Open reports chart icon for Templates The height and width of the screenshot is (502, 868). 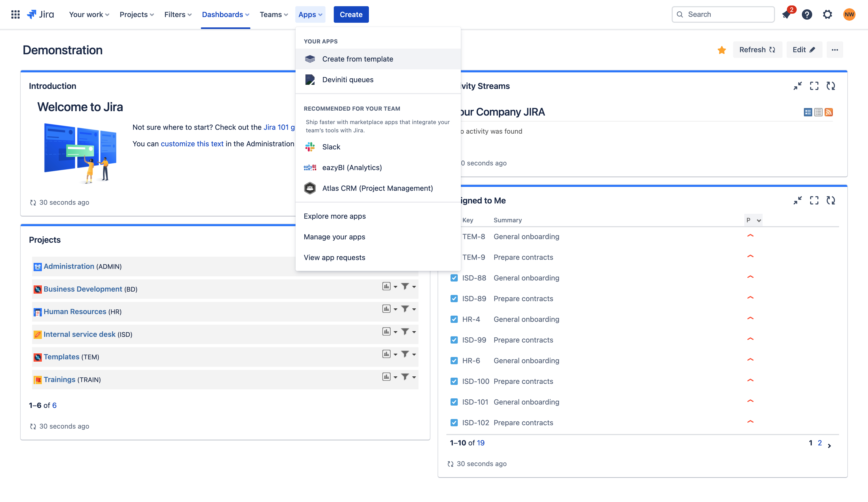click(386, 354)
